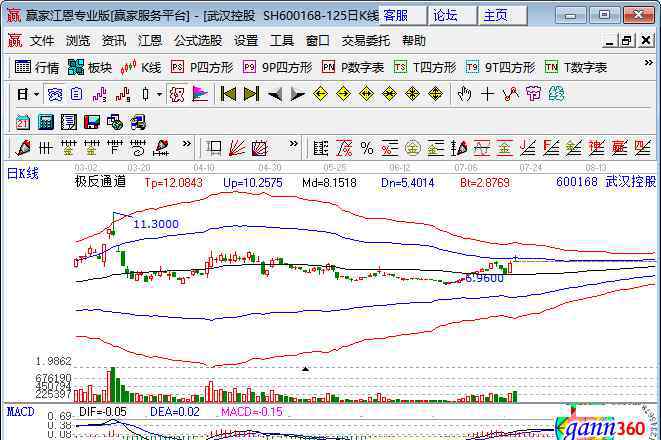Toggle the 极 reversal channel indicator
The image size is (661, 440).
[177, 94]
